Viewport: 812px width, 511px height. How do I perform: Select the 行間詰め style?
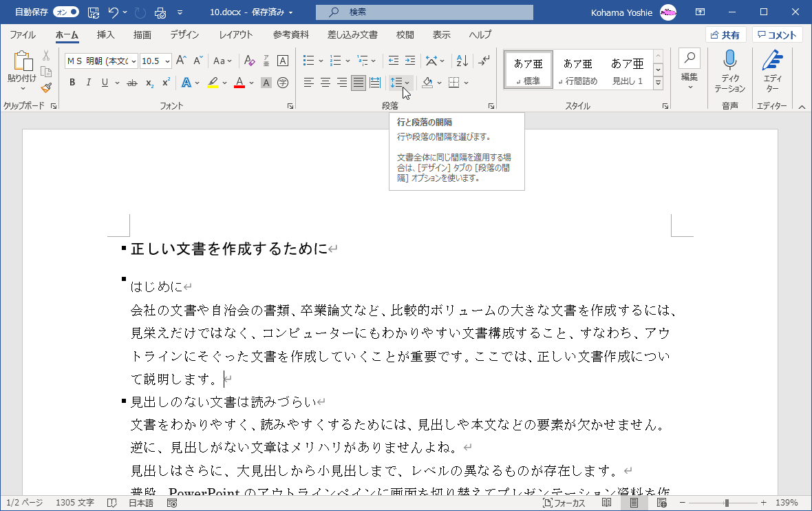pos(578,70)
